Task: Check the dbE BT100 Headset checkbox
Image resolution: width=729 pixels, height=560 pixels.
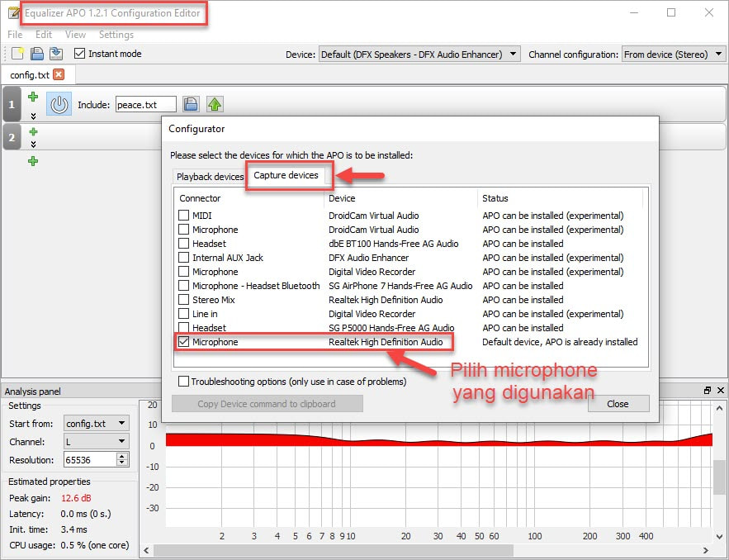Action: tap(183, 244)
